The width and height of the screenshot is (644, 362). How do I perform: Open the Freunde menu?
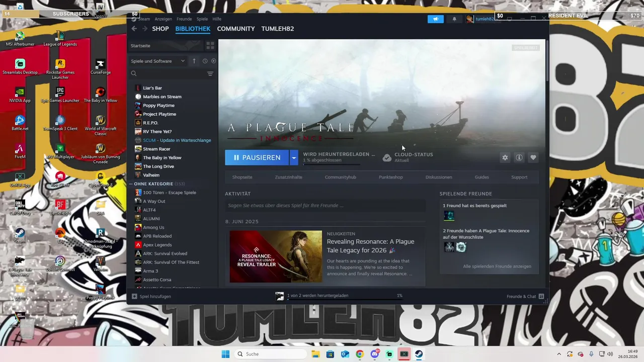pyautogui.click(x=184, y=19)
